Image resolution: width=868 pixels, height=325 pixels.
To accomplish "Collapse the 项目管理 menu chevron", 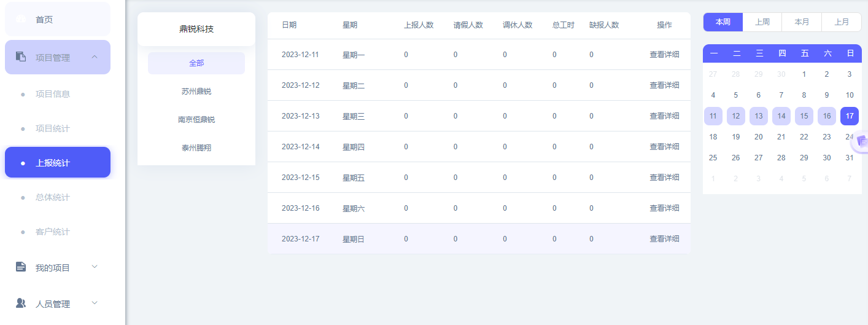I will [x=95, y=57].
